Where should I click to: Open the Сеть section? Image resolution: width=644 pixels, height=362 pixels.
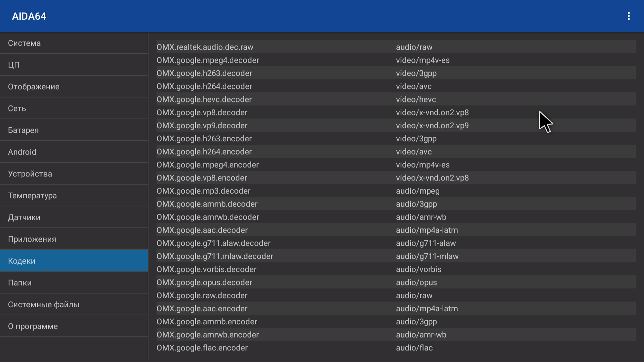coord(74,108)
